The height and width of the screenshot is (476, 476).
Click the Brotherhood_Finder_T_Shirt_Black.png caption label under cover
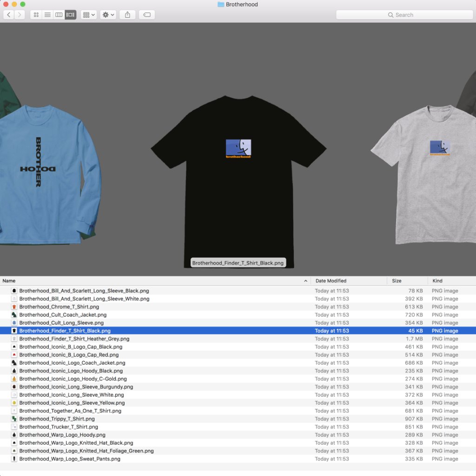[238, 263]
